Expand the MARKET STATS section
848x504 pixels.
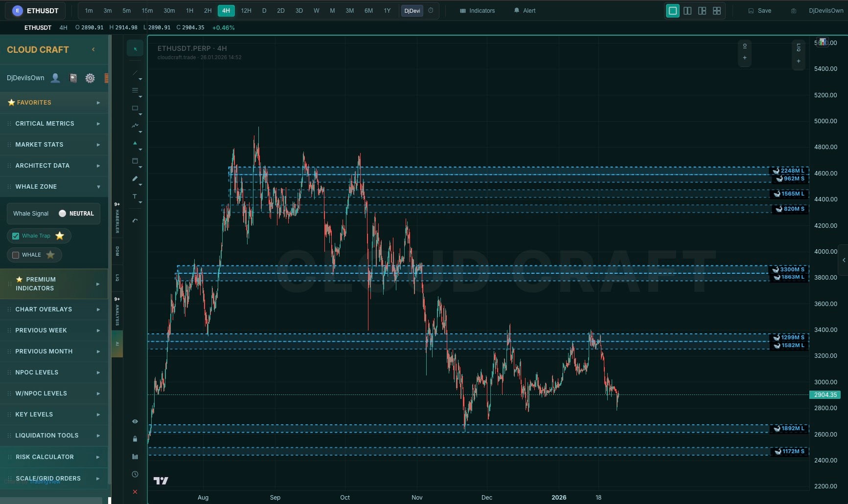(54, 145)
